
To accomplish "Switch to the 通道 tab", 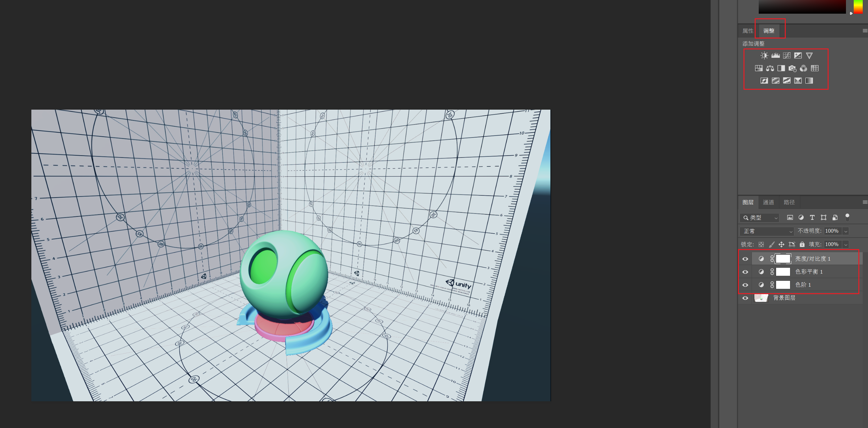I will [x=768, y=202].
